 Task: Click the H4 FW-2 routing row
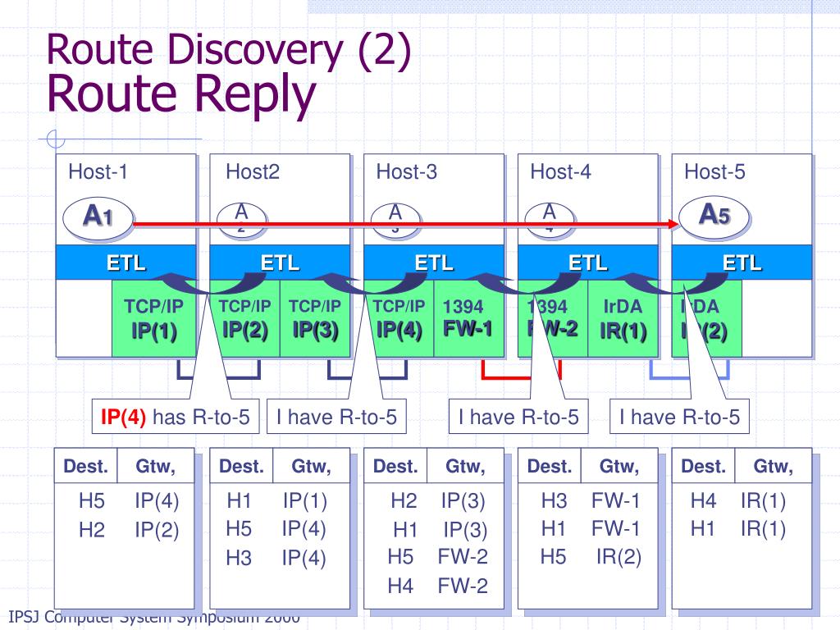pyautogui.click(x=438, y=586)
